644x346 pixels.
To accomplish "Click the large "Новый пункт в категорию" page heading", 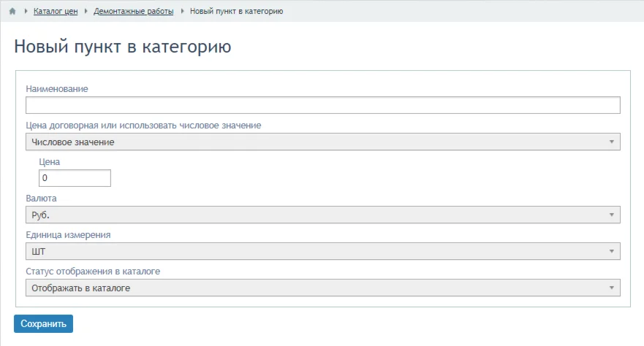I will click(x=123, y=48).
